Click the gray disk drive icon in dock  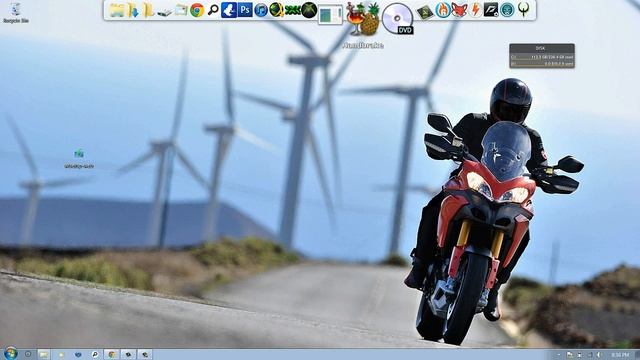tap(164, 13)
